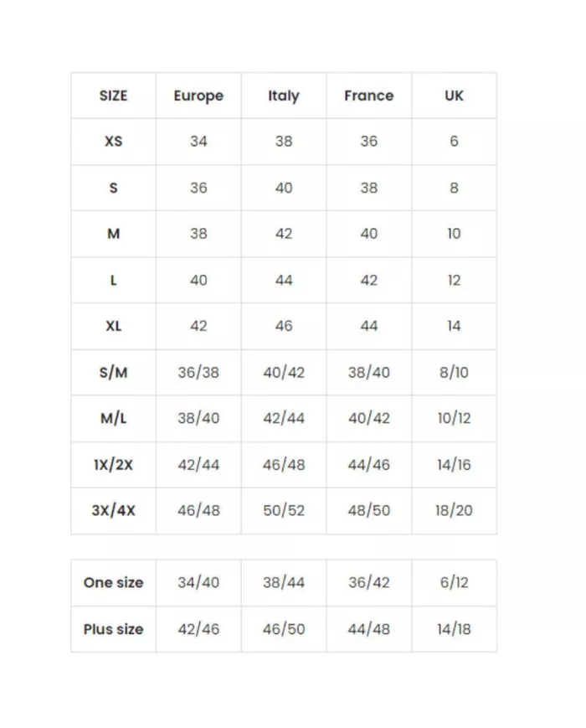Select Europe value 34/40 for One size
The image size is (586, 728).
point(198,582)
